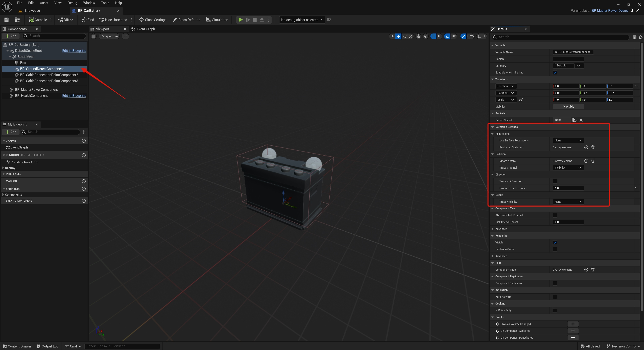The width and height of the screenshot is (644, 350).
Task: Disable the Visible checkbox under Rendering
Action: pyautogui.click(x=555, y=242)
